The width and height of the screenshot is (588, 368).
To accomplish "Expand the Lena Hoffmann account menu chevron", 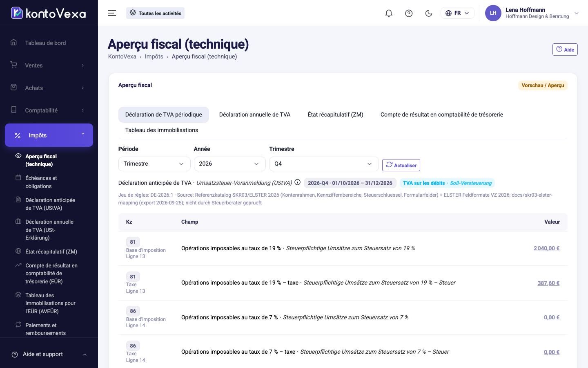I will pos(577,13).
